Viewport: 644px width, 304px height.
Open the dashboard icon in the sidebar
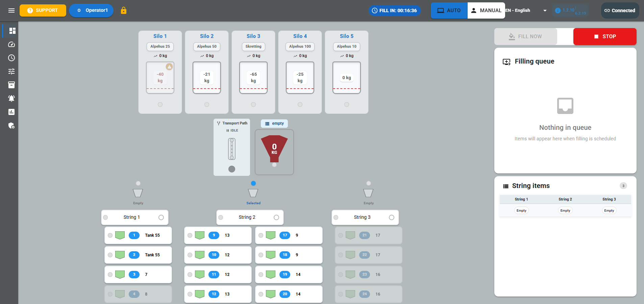pyautogui.click(x=12, y=31)
